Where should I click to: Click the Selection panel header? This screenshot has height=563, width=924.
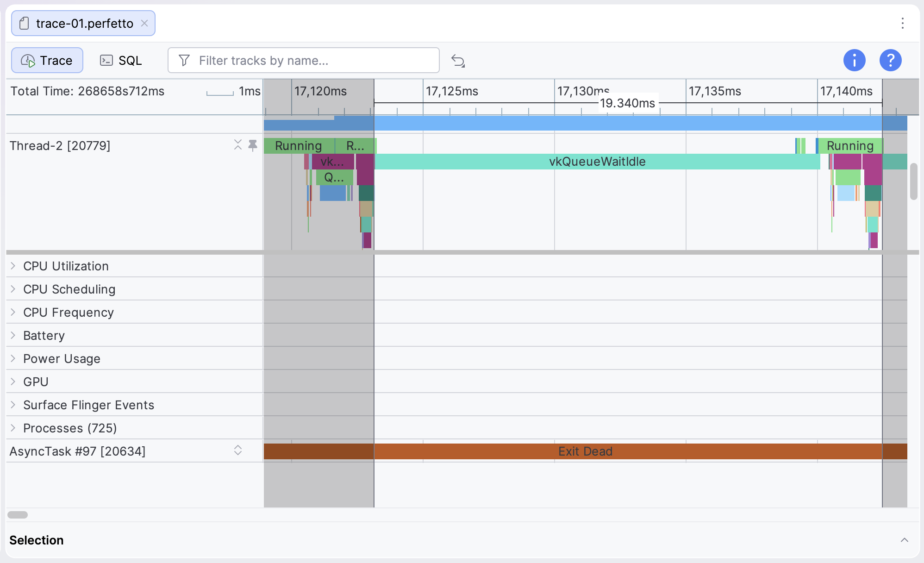click(37, 540)
